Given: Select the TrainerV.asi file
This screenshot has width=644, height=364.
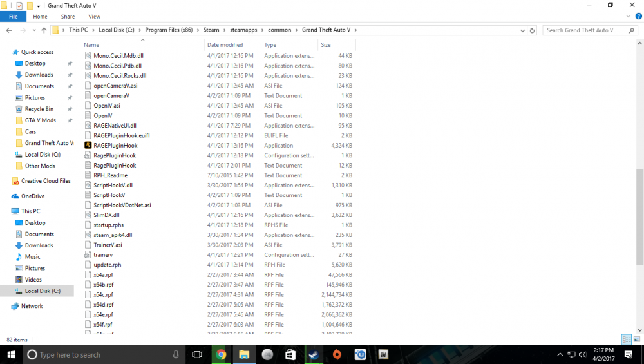Looking at the screenshot, I should pyautogui.click(x=108, y=245).
